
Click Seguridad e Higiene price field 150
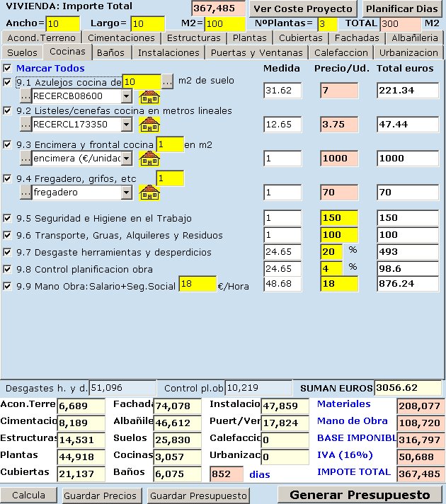[339, 218]
